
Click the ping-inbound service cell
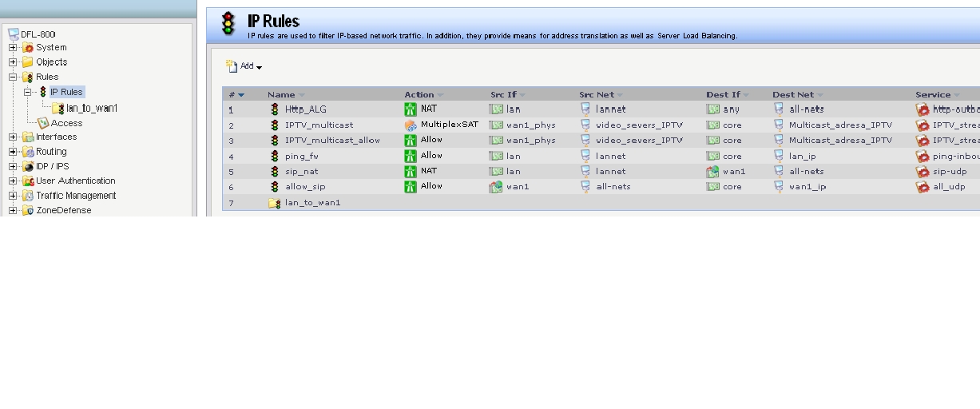pyautogui.click(x=956, y=157)
